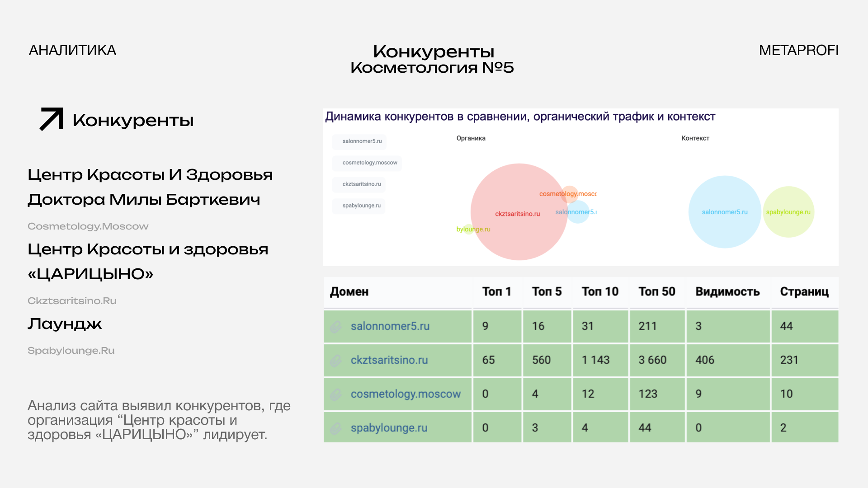The width and height of the screenshot is (868, 488).
Task: Open ckztsaritsino.ru link in table
Action: tap(389, 360)
